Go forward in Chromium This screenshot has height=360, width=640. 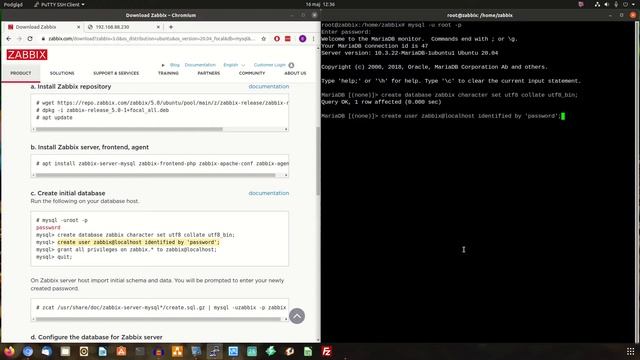coord(19,38)
